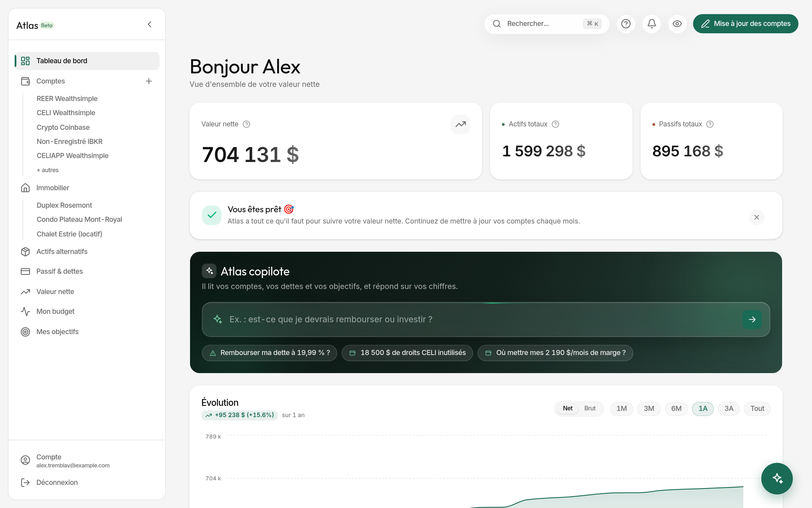The height and width of the screenshot is (508, 812).
Task: Open Tableau de bord dashboard icon
Action: (25, 61)
